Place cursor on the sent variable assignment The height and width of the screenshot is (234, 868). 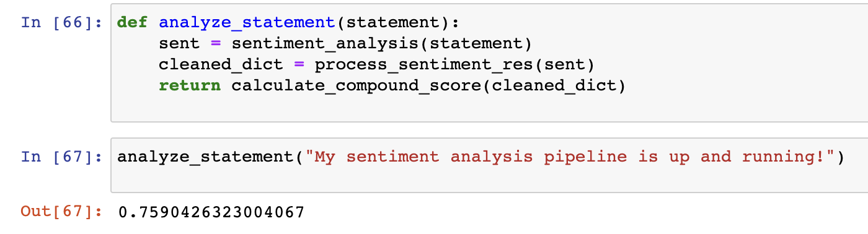[x=179, y=44]
